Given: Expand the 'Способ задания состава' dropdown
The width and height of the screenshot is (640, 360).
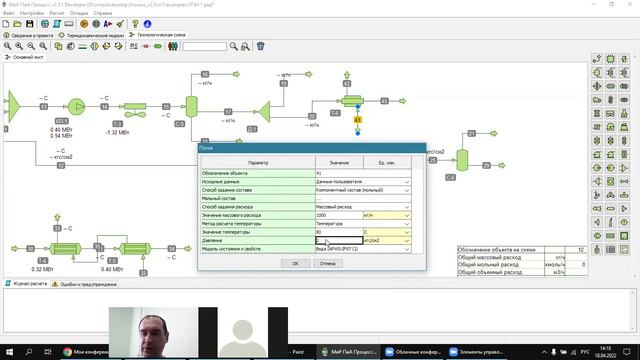Looking at the screenshot, I should pos(407,190).
